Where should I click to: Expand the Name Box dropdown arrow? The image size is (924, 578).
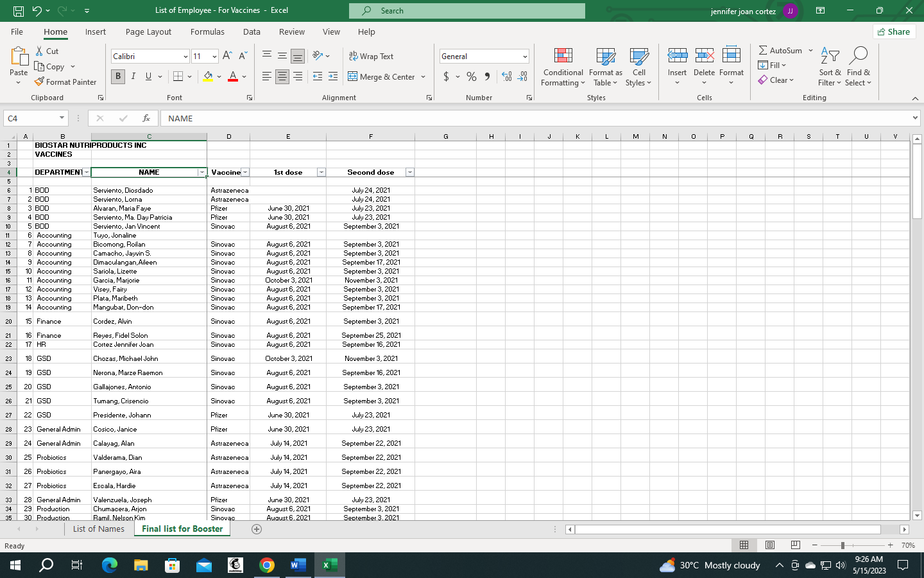click(62, 118)
